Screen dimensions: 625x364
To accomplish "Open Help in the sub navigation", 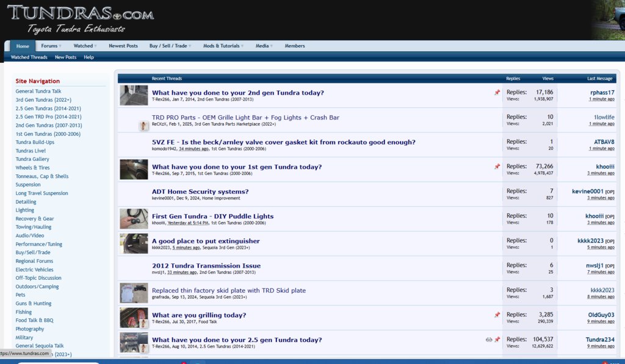I will [x=89, y=57].
